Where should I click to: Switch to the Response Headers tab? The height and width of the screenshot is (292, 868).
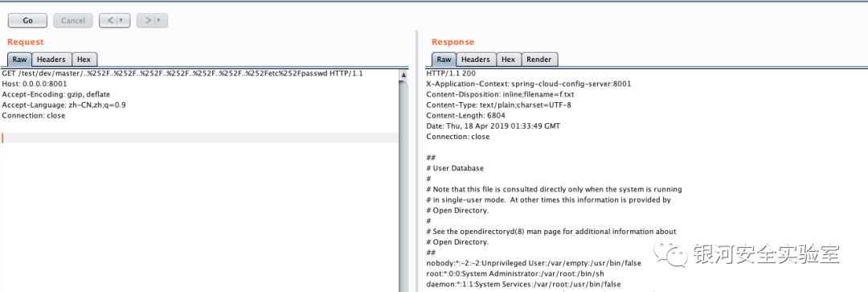click(x=476, y=60)
